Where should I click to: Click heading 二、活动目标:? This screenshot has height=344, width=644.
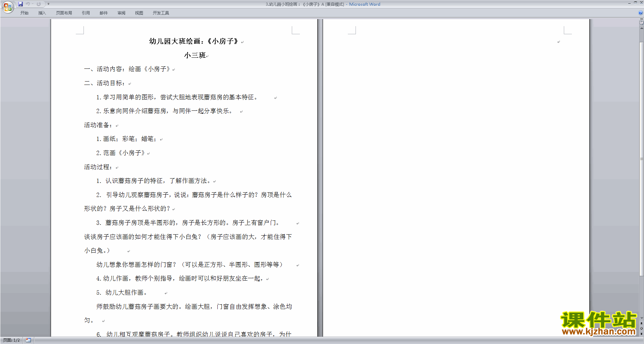(x=105, y=83)
